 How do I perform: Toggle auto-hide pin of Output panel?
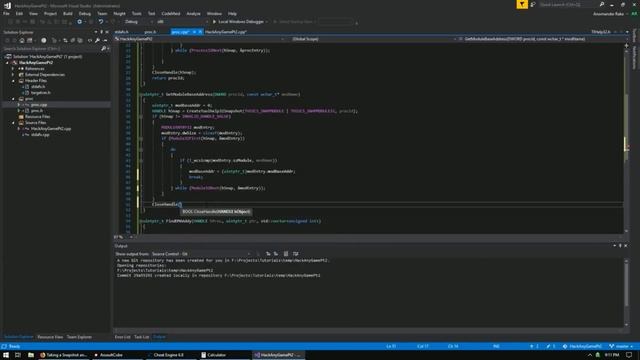620,246
